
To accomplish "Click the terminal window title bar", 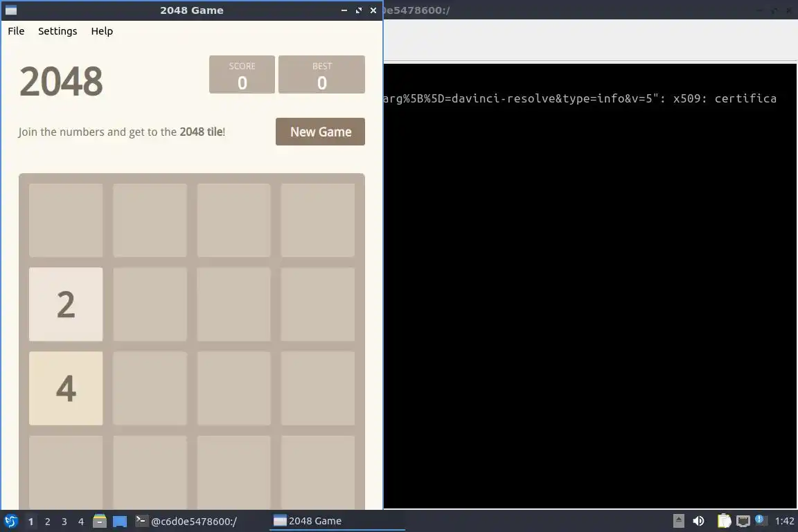I will 590,10.
